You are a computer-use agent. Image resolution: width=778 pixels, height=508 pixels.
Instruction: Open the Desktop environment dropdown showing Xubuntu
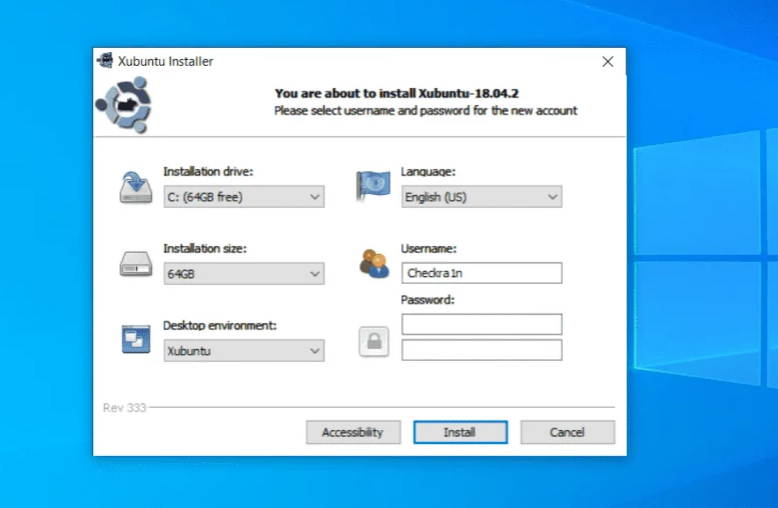tap(244, 350)
